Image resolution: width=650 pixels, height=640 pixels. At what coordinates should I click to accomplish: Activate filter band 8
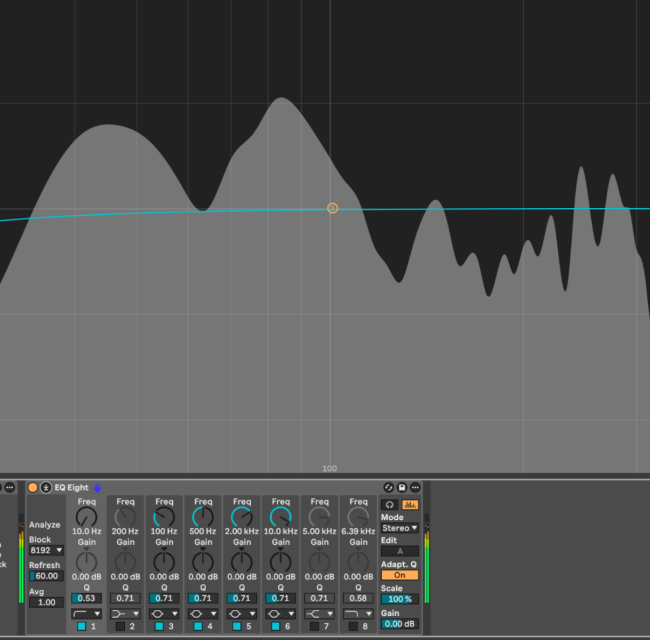point(353,626)
